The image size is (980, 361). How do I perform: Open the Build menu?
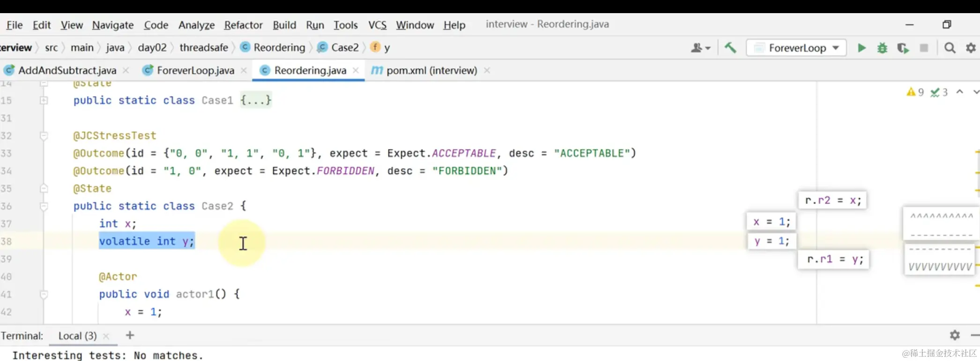coord(284,25)
